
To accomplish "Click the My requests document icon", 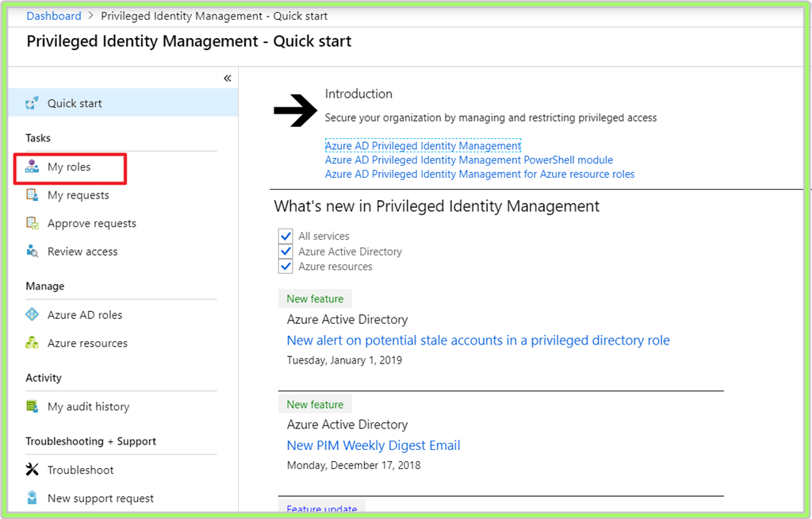I will point(32,195).
